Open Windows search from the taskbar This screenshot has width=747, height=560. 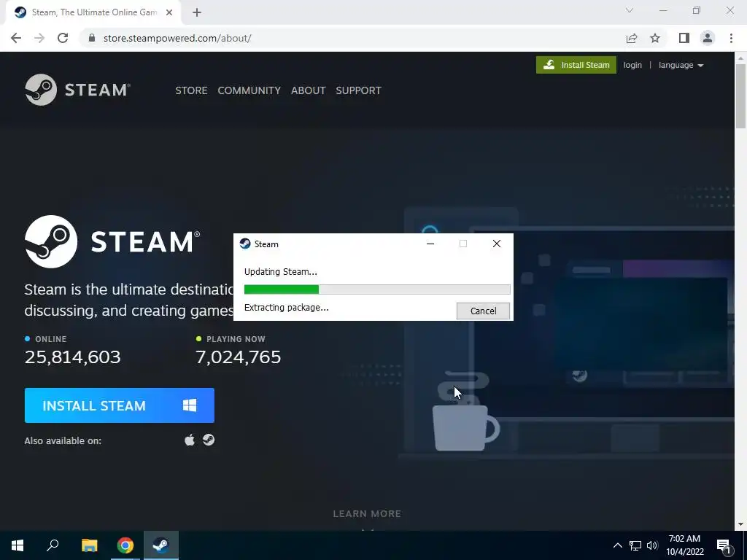(53, 545)
